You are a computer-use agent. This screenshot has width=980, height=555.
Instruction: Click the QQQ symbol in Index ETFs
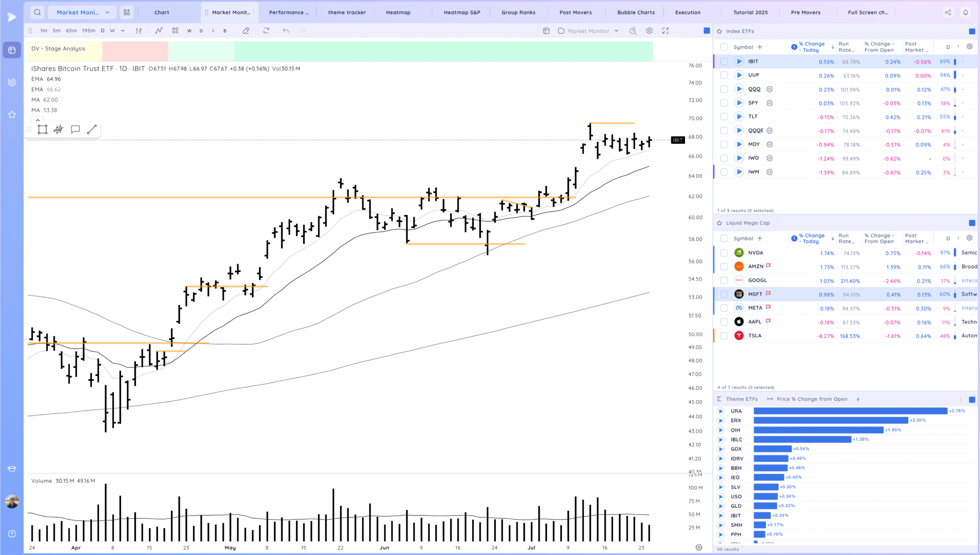754,89
